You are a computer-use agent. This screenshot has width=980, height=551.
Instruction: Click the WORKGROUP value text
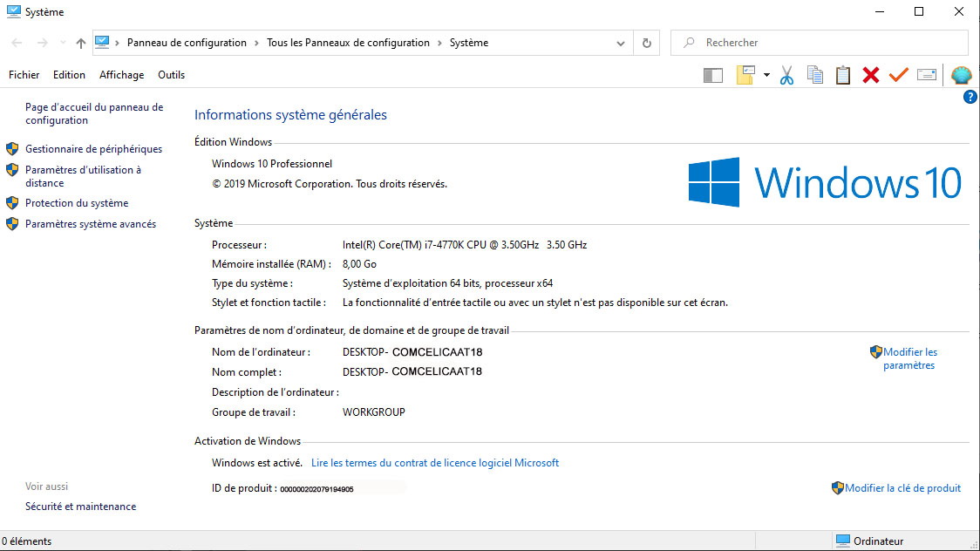click(x=374, y=412)
